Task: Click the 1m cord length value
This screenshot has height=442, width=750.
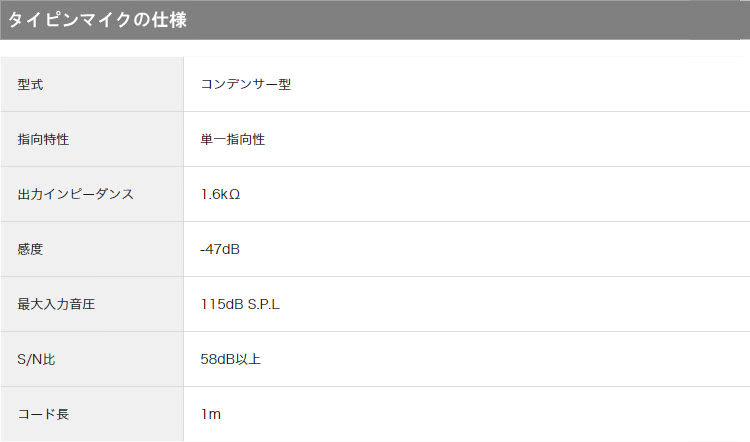Action: pos(210,414)
